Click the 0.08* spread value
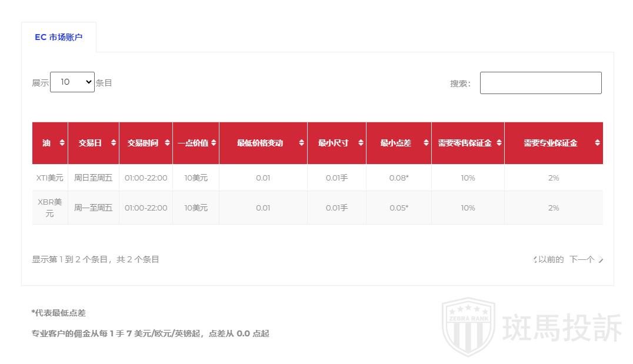633x364 pixels. [x=398, y=178]
